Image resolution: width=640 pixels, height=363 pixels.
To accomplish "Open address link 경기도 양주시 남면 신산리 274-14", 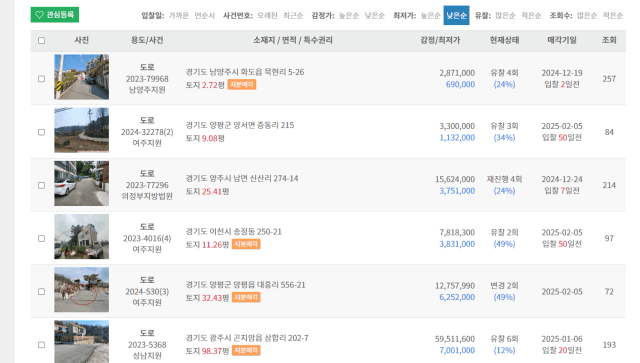I will click(x=242, y=178).
